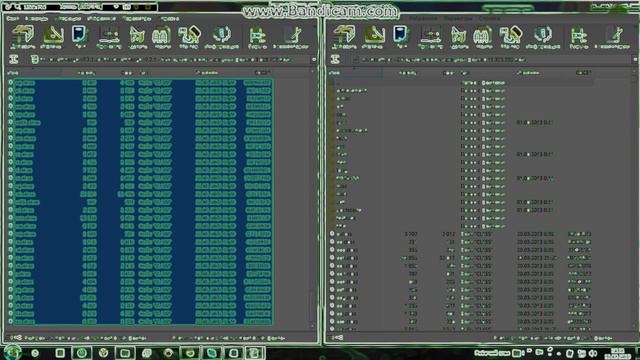The height and width of the screenshot is (360, 640).
Task: Go up one level in left window
Action: coord(14,60)
